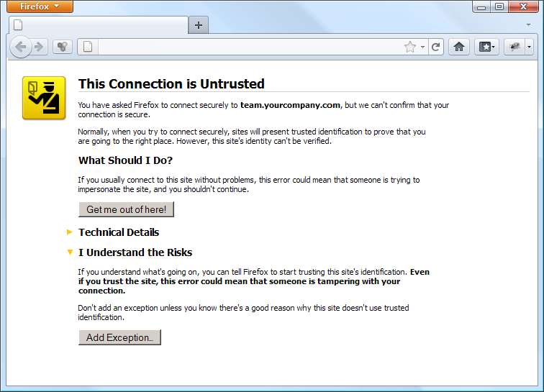Focus the URL address field

coord(249,47)
